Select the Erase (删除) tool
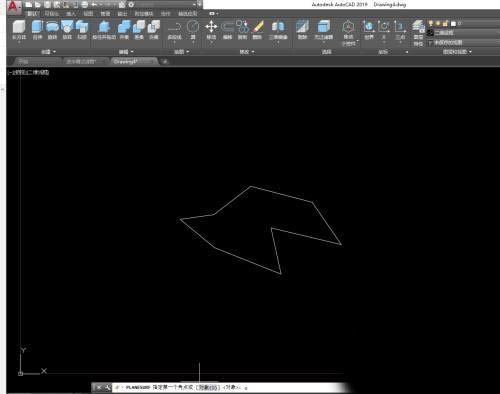The height and width of the screenshot is (394, 500). pyautogui.click(x=257, y=30)
